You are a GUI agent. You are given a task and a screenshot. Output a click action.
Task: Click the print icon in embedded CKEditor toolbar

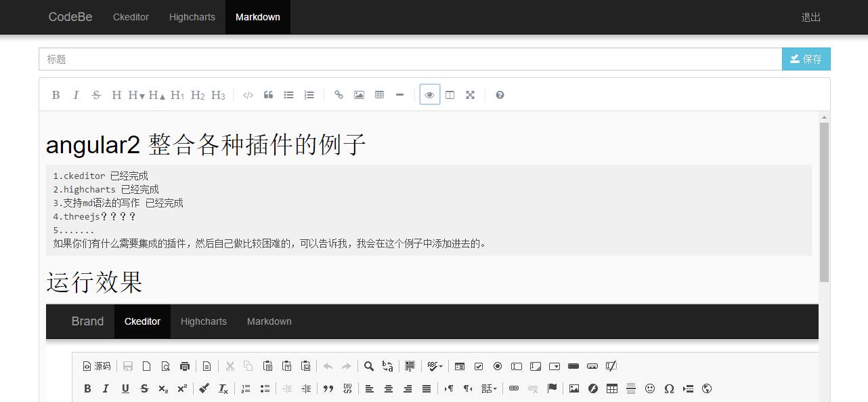click(x=184, y=366)
